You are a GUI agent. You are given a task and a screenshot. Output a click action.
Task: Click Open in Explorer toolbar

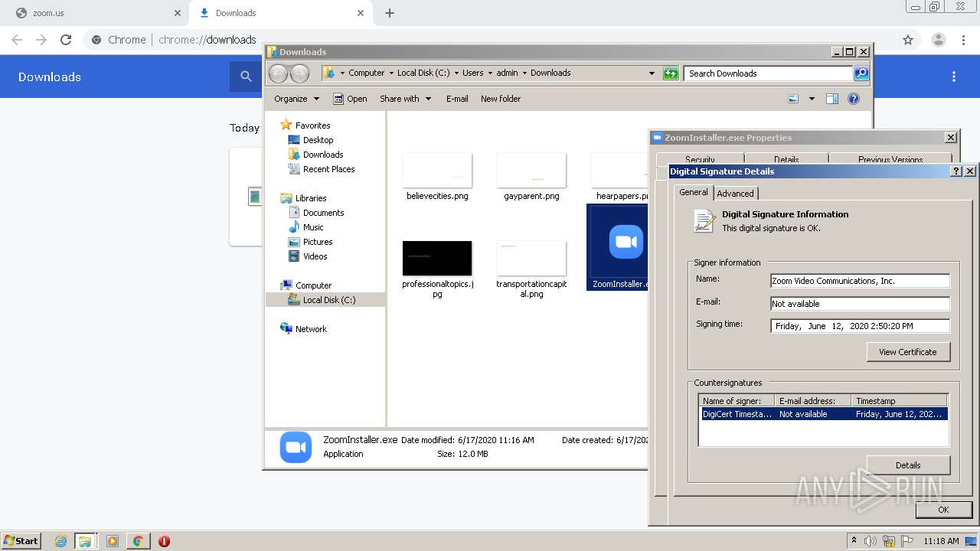(x=351, y=99)
